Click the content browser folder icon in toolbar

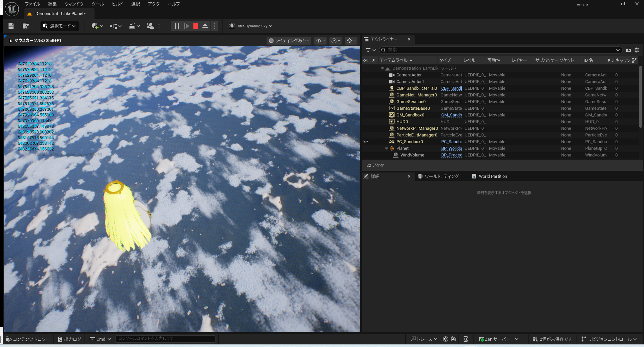click(26, 26)
